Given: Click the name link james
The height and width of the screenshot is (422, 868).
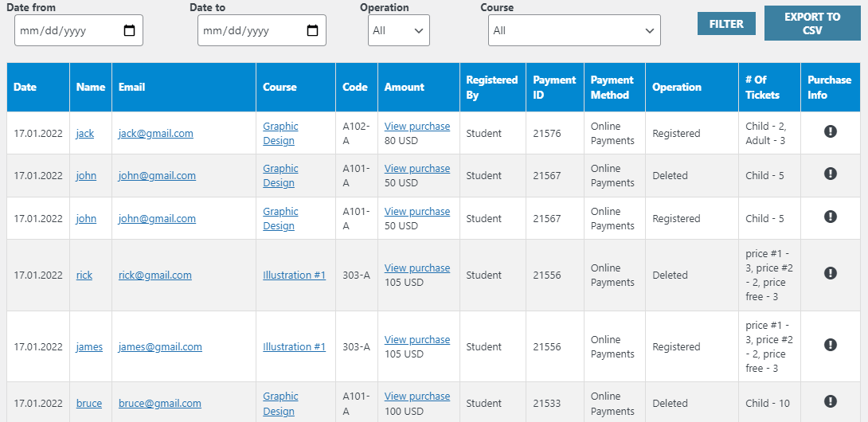Looking at the screenshot, I should [x=89, y=347].
